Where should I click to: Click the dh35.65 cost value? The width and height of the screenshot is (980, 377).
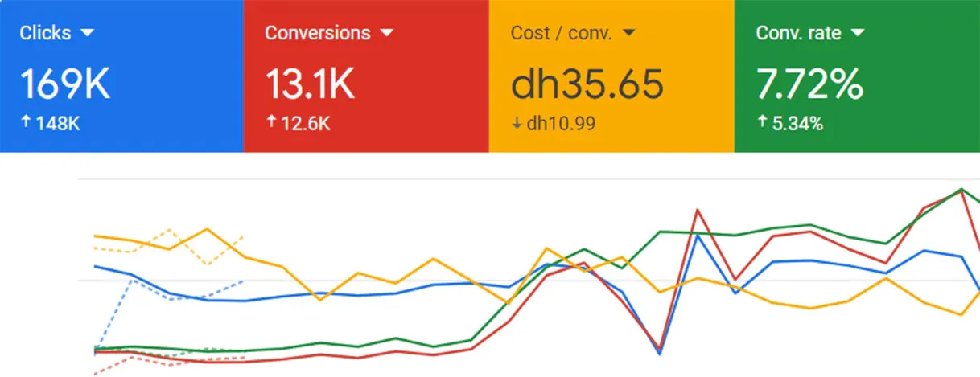[587, 84]
